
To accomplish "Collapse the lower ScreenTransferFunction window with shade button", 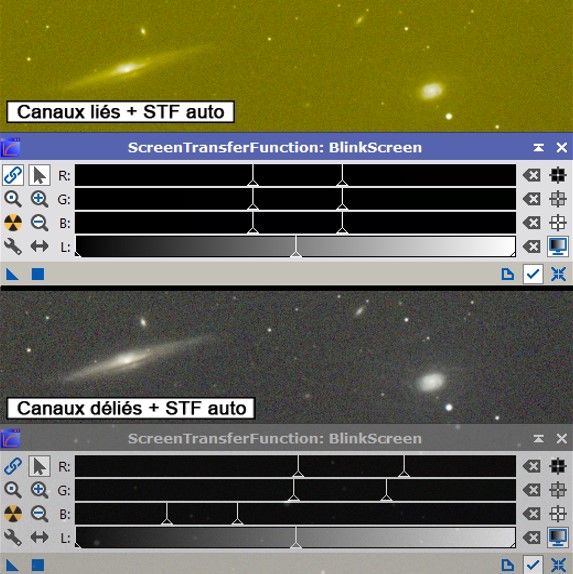I will click(538, 439).
